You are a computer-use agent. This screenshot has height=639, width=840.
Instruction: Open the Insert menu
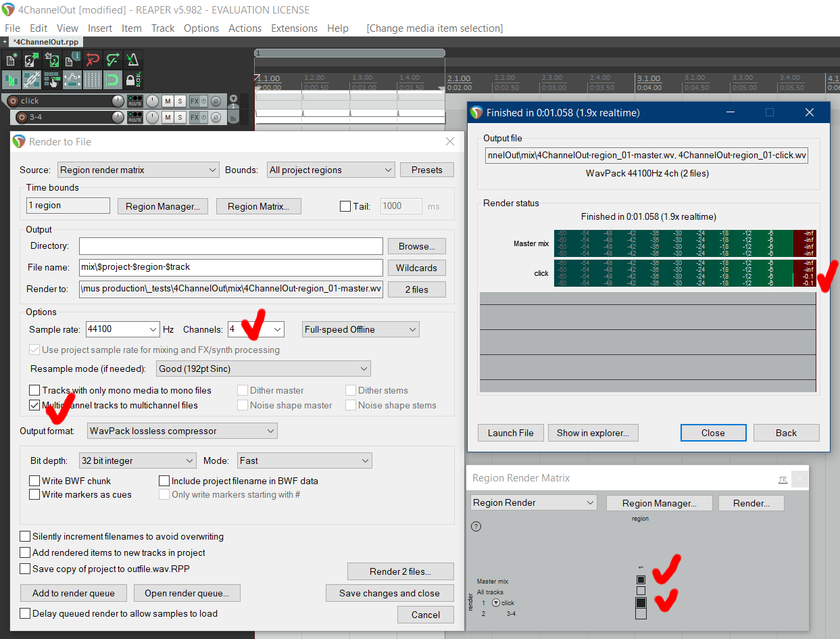pos(100,28)
